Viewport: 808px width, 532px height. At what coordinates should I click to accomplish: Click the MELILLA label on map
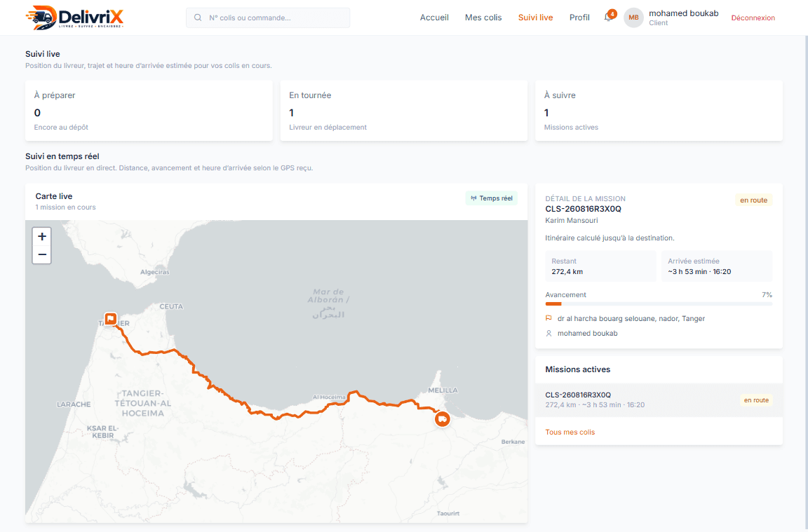point(443,390)
